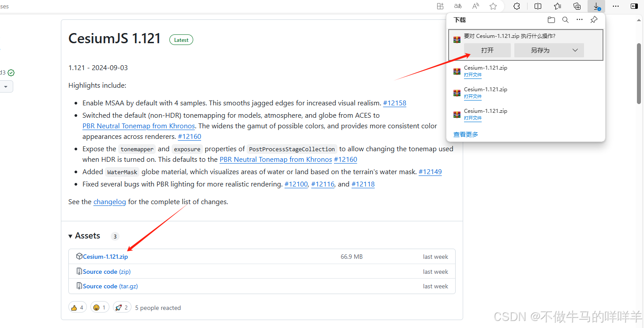
Task: Click the Assets count badge 3
Action: (115, 236)
